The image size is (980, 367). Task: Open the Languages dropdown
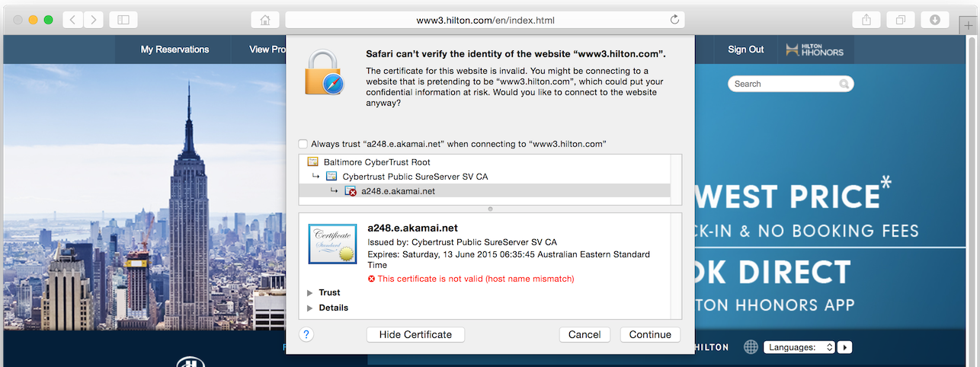(x=799, y=347)
